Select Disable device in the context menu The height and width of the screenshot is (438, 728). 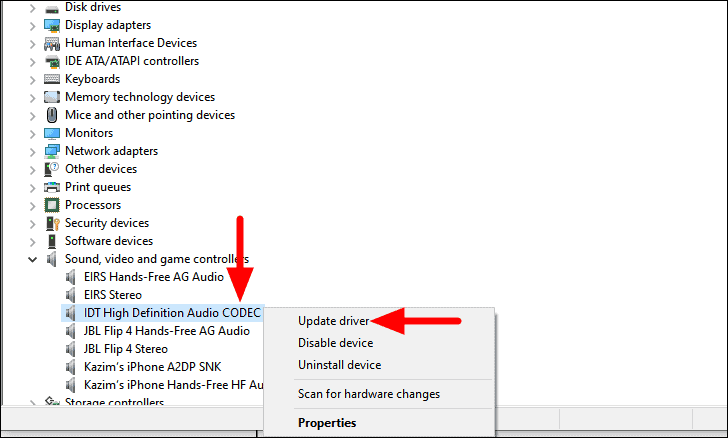tap(336, 343)
